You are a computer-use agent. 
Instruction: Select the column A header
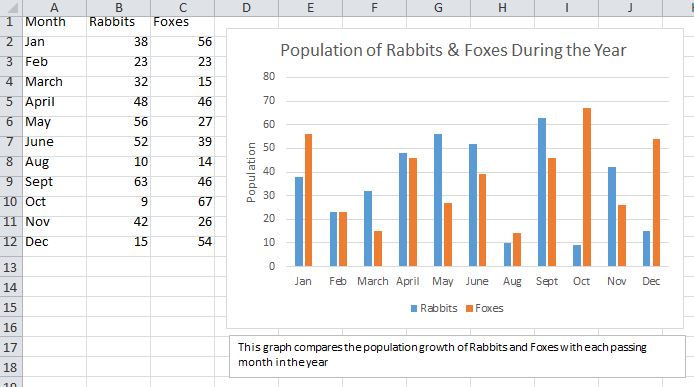tap(54, 8)
